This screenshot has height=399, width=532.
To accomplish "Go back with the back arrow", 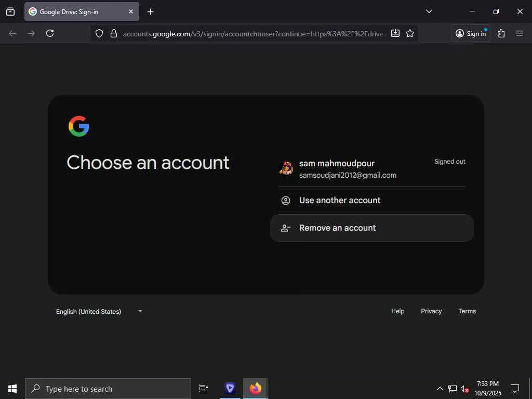I will coord(12,33).
